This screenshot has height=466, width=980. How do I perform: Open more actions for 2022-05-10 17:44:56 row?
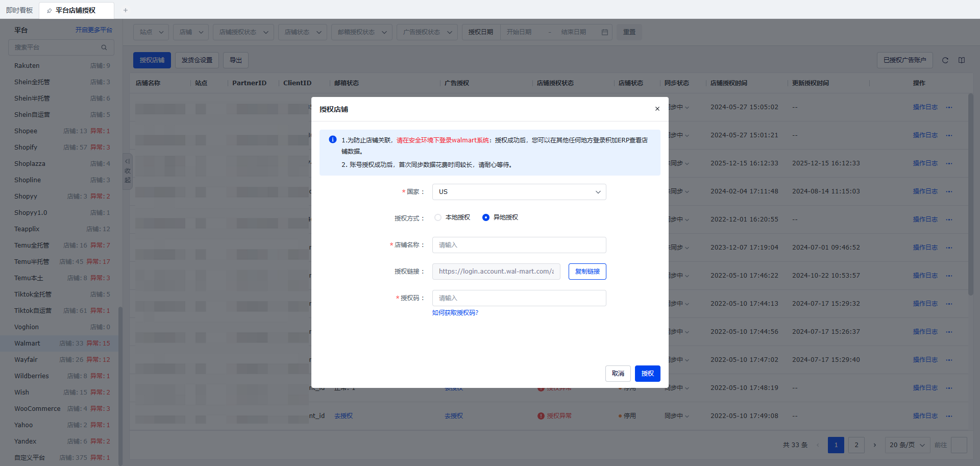[x=949, y=332]
